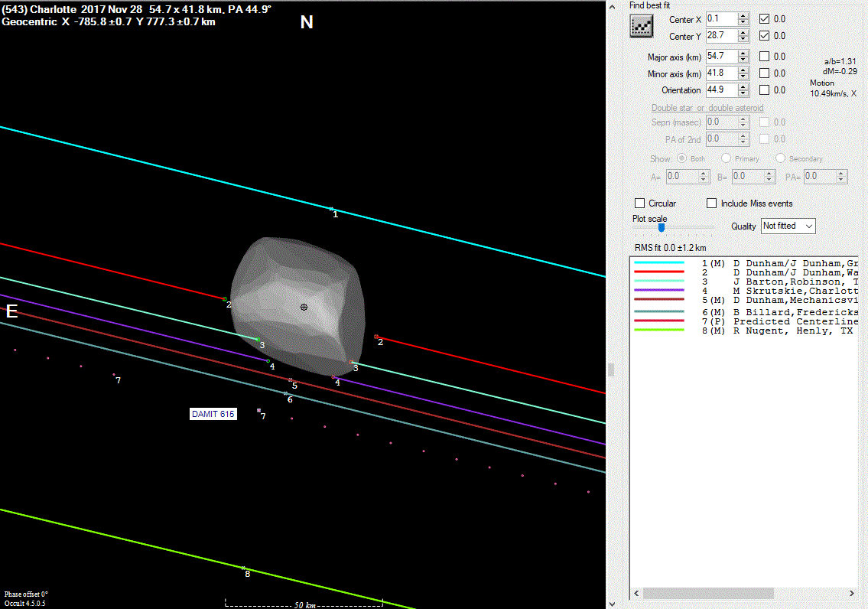Click the RMS fit value text
This screenshot has width=868, height=609.
tap(671, 248)
